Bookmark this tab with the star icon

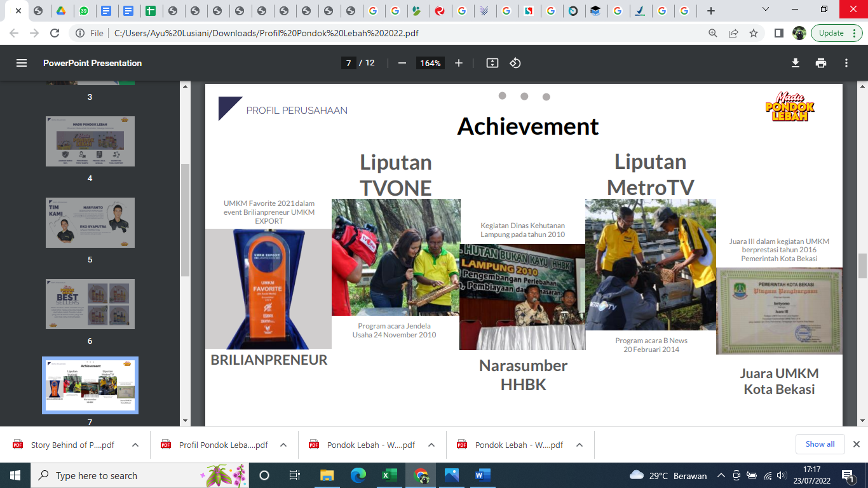click(754, 33)
